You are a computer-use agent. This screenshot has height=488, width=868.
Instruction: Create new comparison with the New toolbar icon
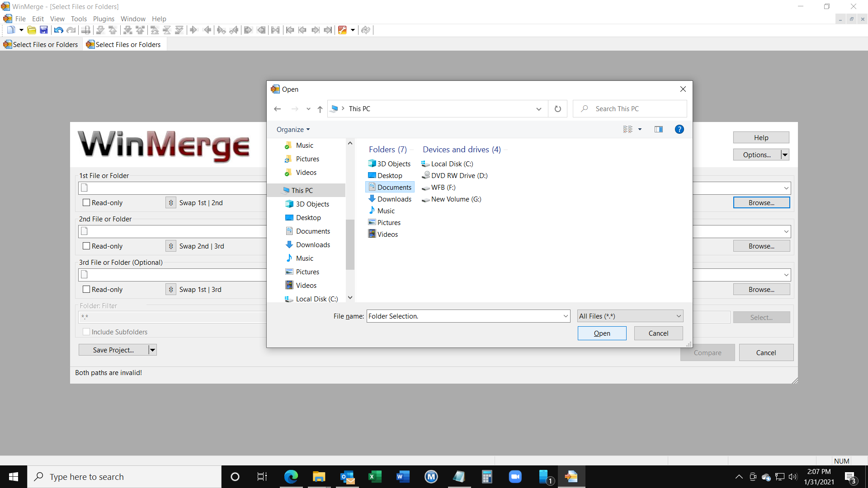(x=11, y=30)
